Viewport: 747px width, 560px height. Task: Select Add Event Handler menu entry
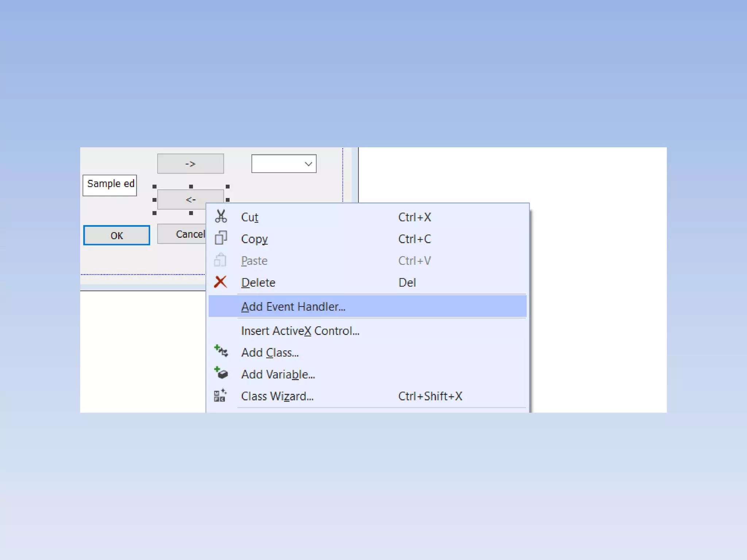(x=293, y=307)
